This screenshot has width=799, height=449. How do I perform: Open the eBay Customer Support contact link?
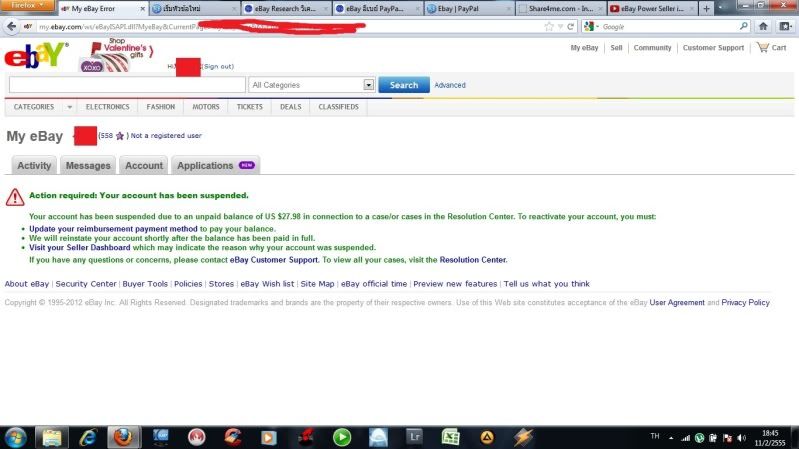(x=274, y=260)
